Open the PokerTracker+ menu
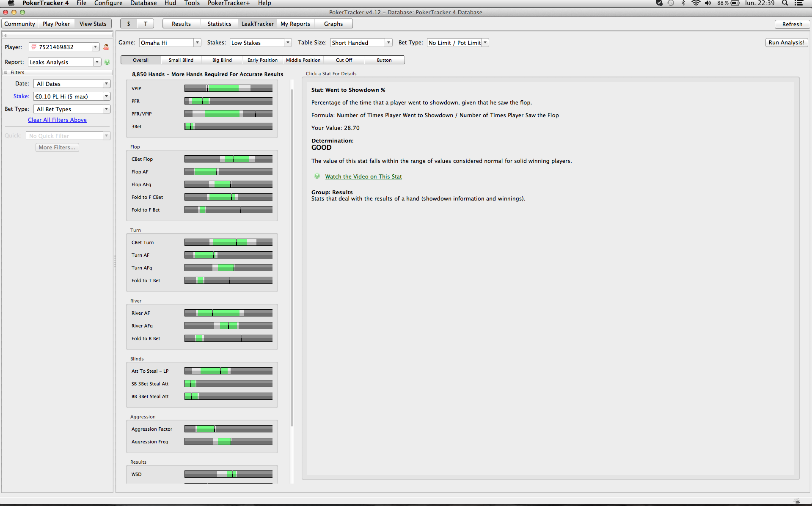 pyautogui.click(x=228, y=3)
